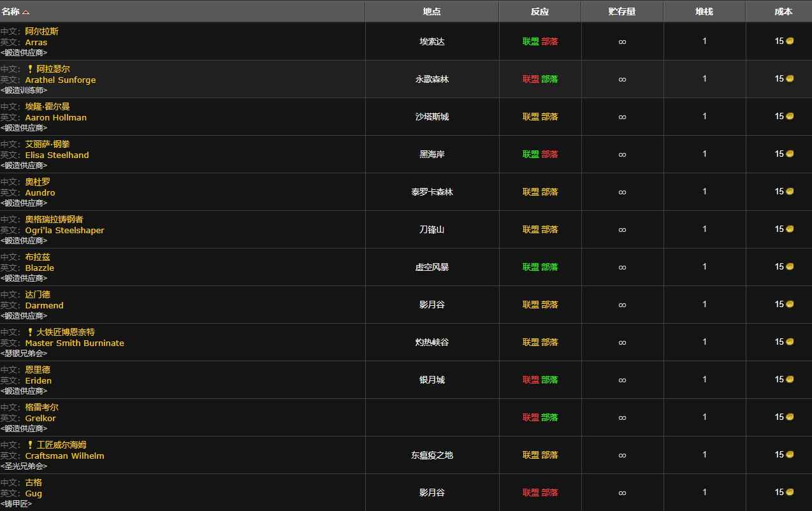The image size is (812, 511).
Task: Open the 虚空风暴 location link
Action: [x=431, y=267]
